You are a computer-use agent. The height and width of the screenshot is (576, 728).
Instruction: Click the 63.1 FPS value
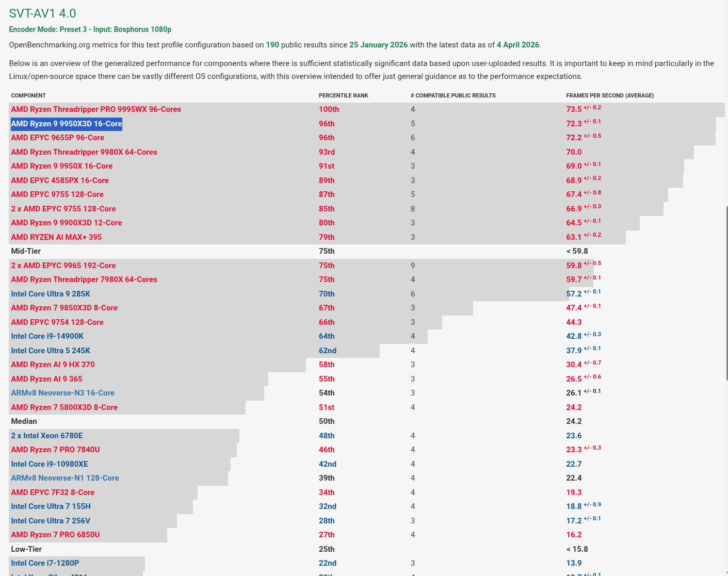click(574, 237)
